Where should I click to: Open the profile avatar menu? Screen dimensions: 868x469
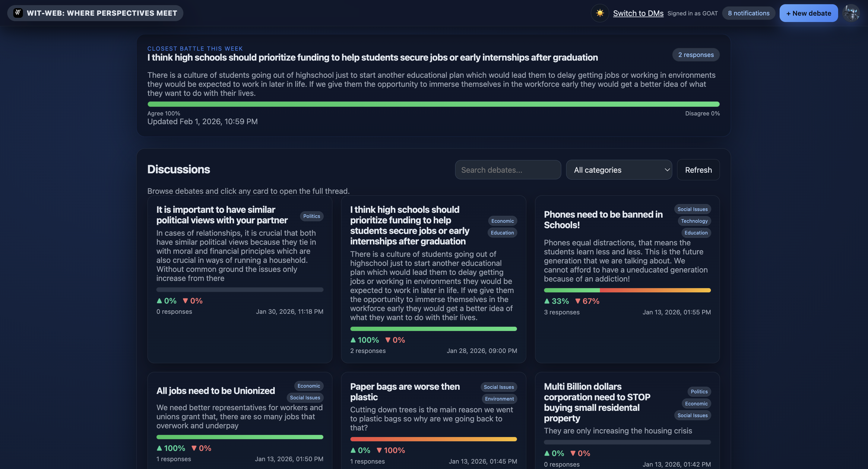[x=851, y=13]
